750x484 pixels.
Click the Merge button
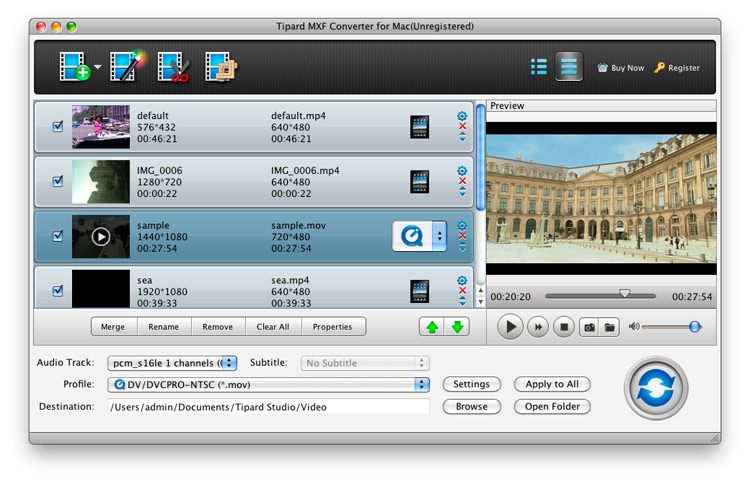coord(113,327)
